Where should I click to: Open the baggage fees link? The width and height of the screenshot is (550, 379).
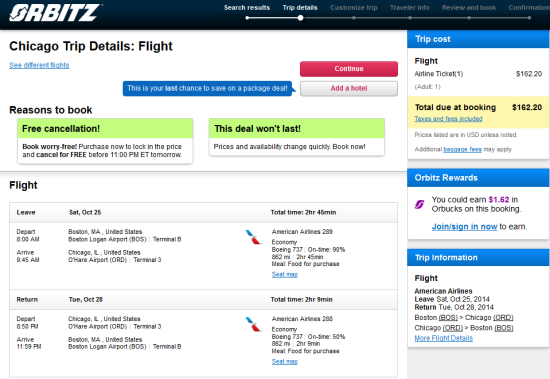pyautogui.click(x=462, y=149)
